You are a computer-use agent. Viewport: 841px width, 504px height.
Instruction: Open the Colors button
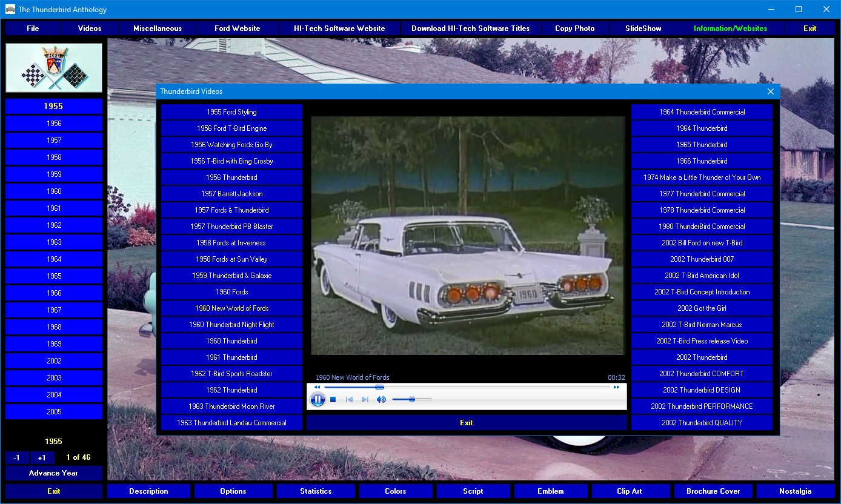(x=396, y=491)
